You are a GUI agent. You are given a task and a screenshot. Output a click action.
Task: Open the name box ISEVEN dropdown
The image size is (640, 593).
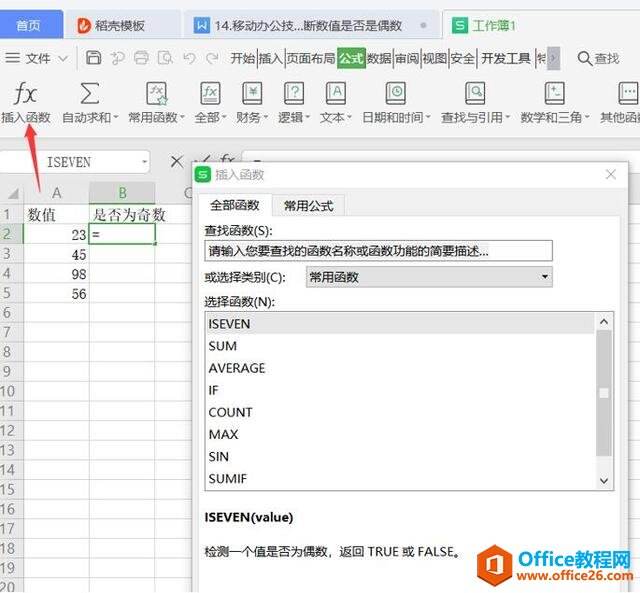click(144, 162)
